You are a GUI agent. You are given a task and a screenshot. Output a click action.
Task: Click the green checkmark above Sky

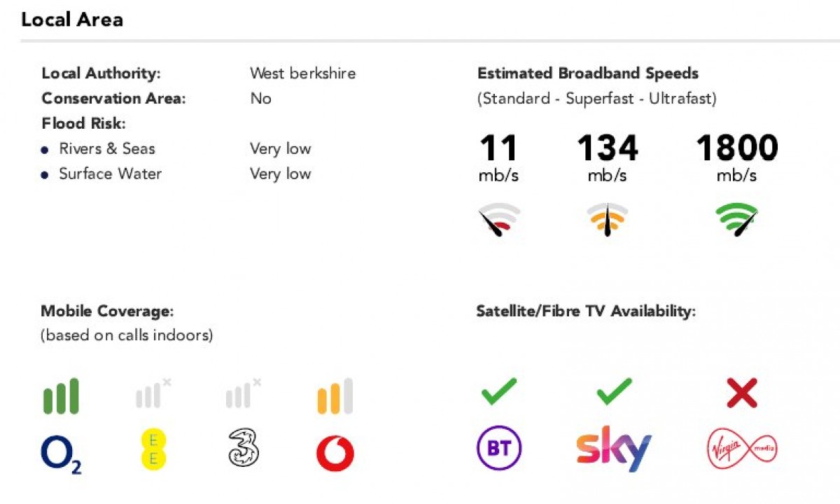tap(614, 392)
